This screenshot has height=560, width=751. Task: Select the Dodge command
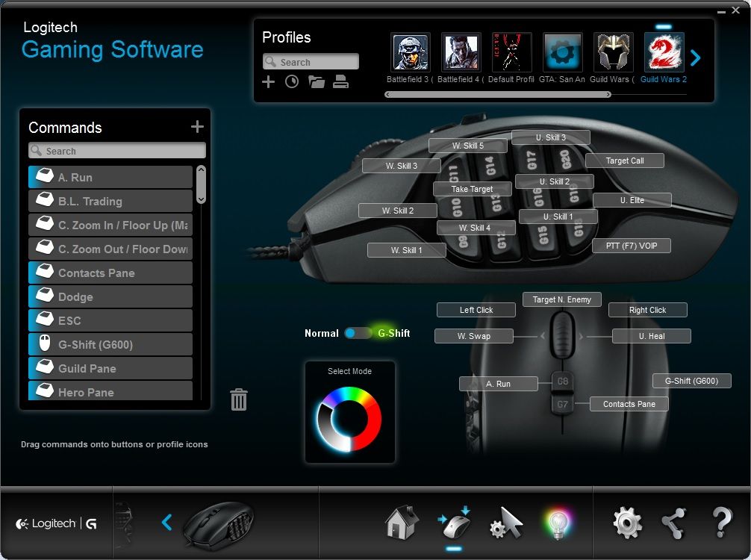[110, 297]
